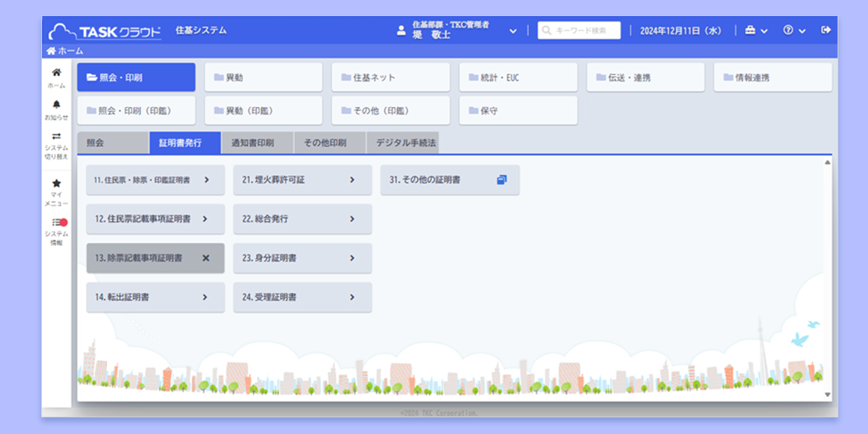Open 31.その他の証明書 in new window
868x434 pixels.
click(x=502, y=180)
